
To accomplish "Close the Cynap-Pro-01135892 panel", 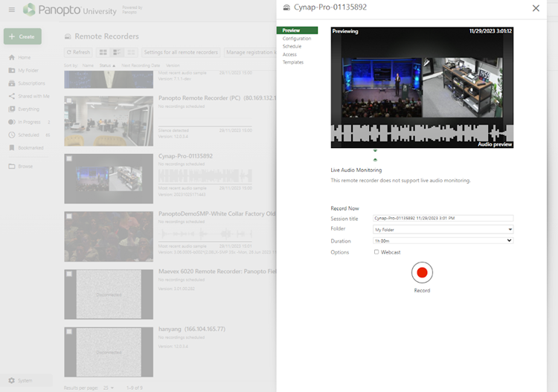I will coord(536,8).
